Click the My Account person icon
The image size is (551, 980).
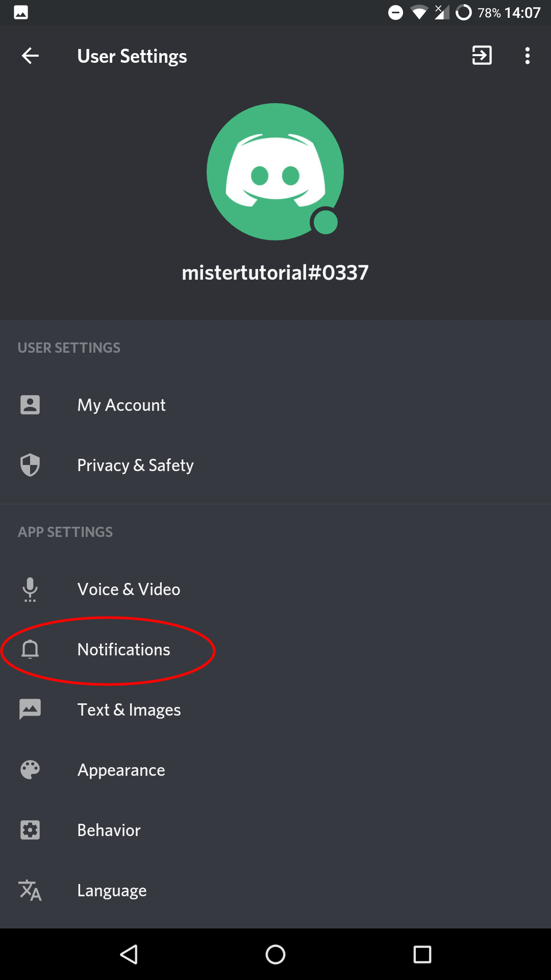(30, 405)
